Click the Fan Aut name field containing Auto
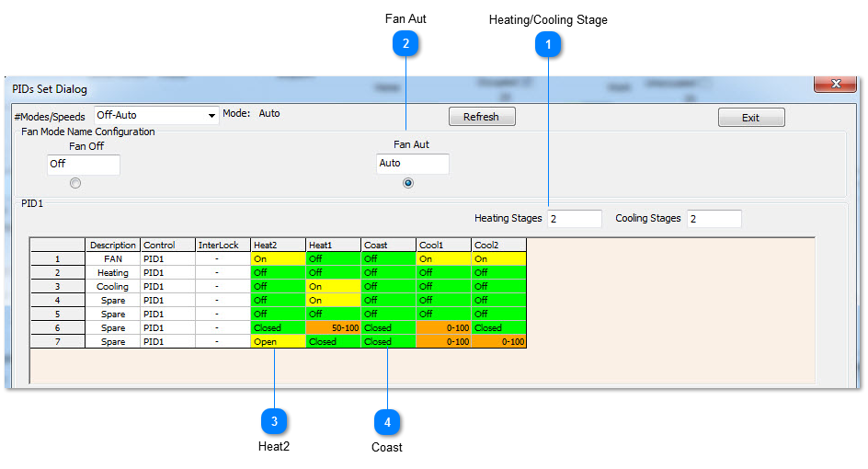 click(x=413, y=164)
